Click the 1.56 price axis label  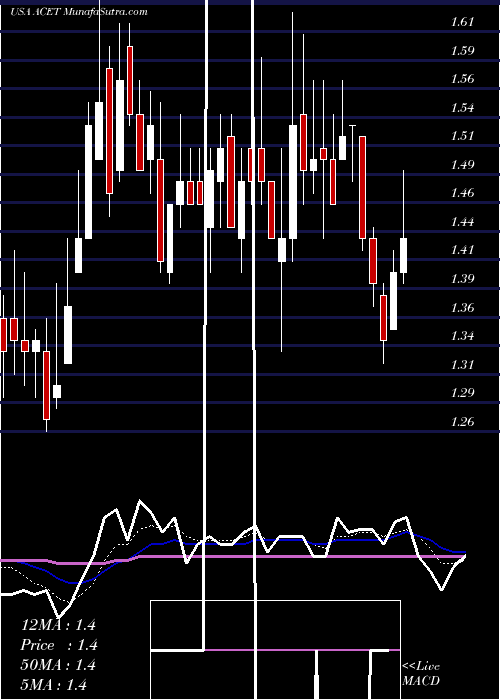(462, 79)
